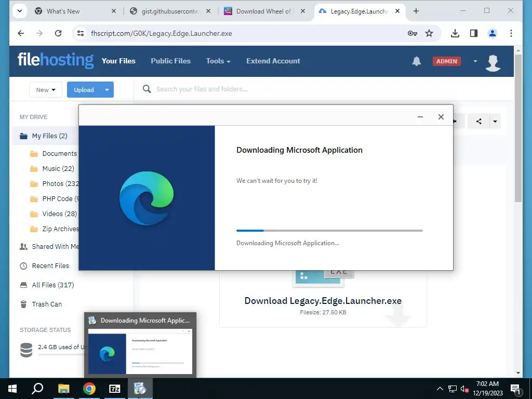The image size is (532, 399).
Task: Open the tab search chevron button
Action: [x=20, y=11]
